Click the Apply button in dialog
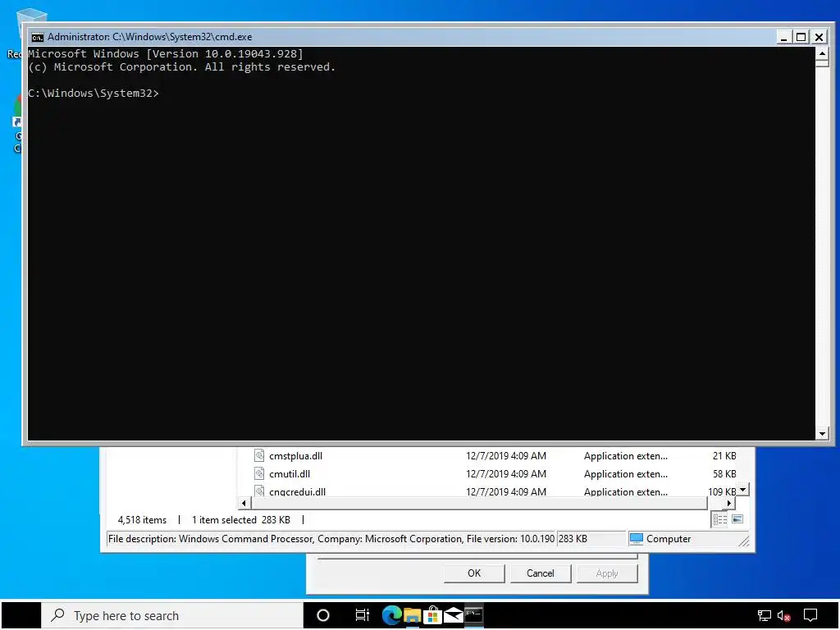 (x=607, y=573)
